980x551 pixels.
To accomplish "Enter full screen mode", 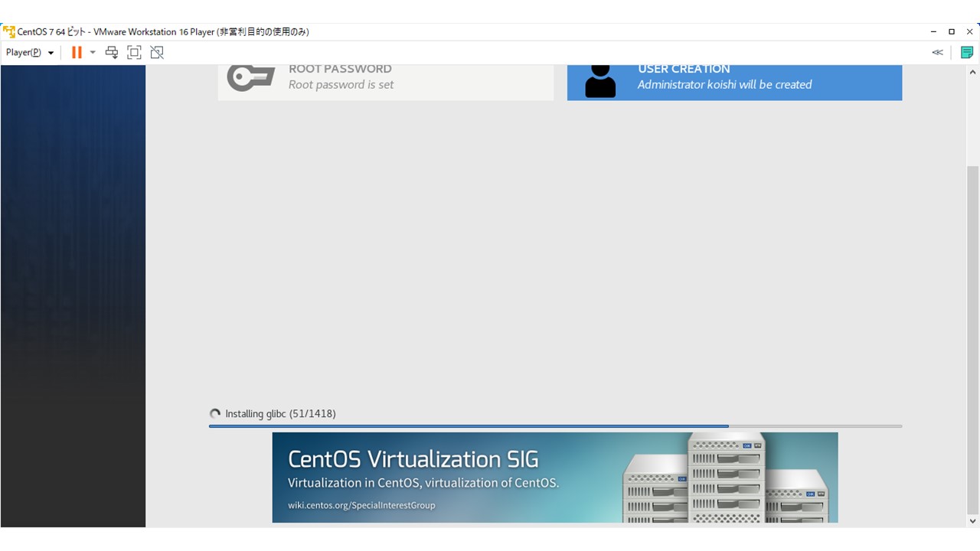I will pyautogui.click(x=134, y=53).
